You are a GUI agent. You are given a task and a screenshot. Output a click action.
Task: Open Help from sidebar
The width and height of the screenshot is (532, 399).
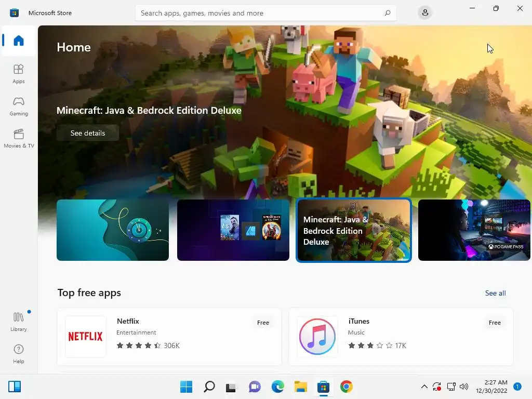coord(19,354)
